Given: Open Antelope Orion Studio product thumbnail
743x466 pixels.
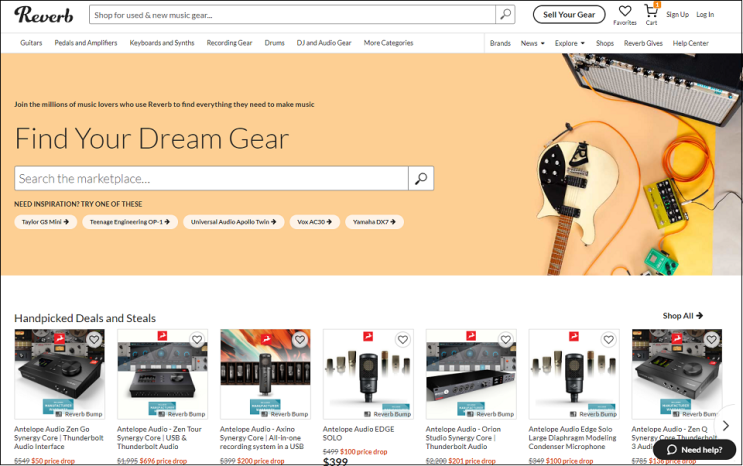Looking at the screenshot, I should point(471,374).
